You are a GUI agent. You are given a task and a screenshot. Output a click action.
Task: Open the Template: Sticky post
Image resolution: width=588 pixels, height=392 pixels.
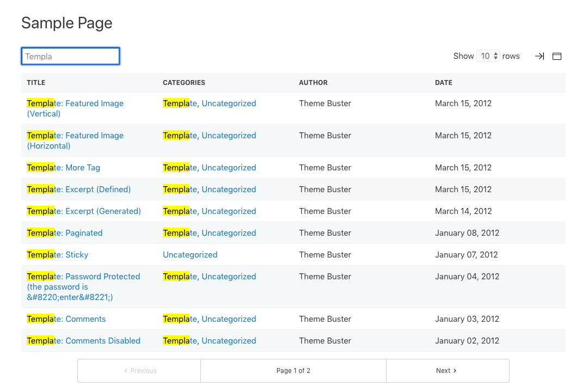57,255
